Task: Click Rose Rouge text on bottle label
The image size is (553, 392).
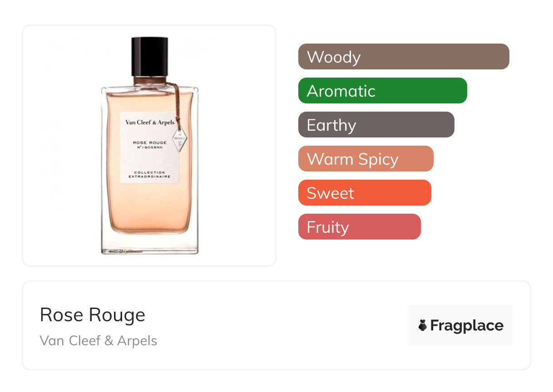Action: point(150,142)
